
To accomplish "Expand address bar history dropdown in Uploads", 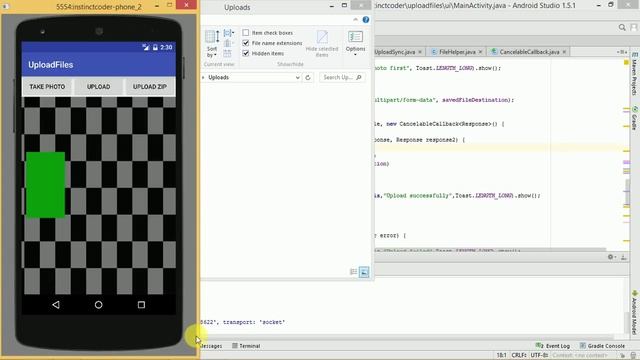I will (298, 78).
